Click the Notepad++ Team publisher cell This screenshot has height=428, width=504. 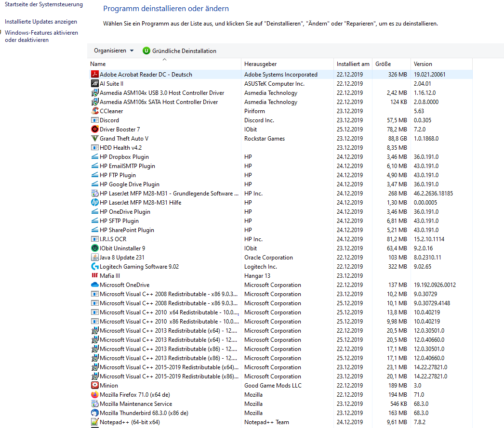pyautogui.click(x=266, y=422)
